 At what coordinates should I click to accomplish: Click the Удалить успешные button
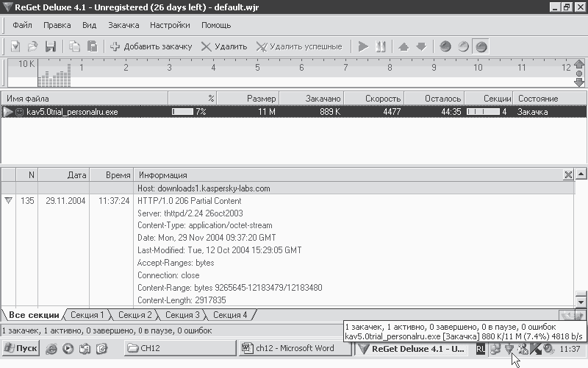tap(299, 46)
